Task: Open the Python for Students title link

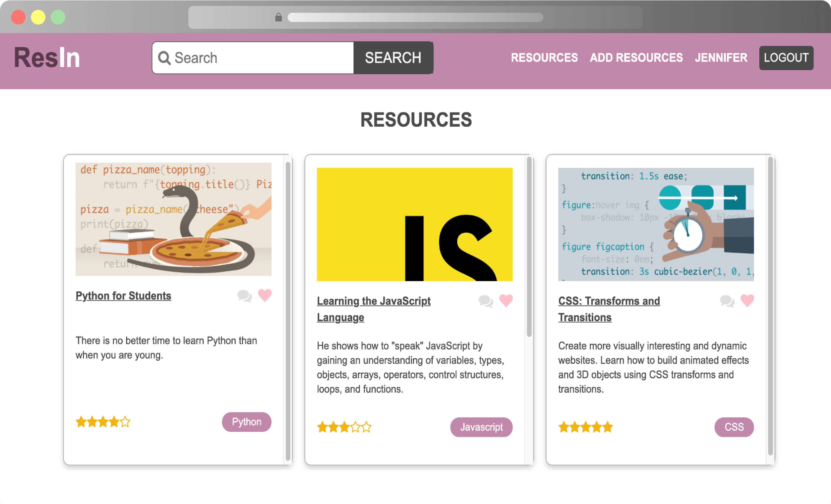Action: tap(123, 296)
